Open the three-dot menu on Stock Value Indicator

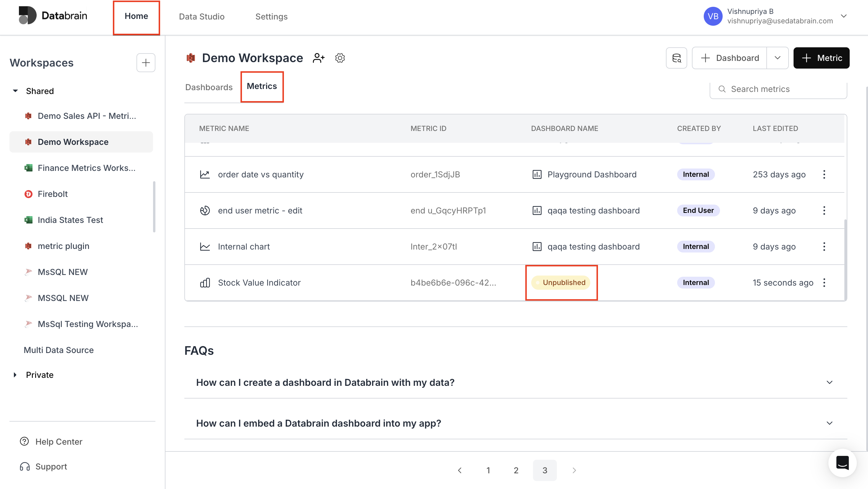pos(825,283)
